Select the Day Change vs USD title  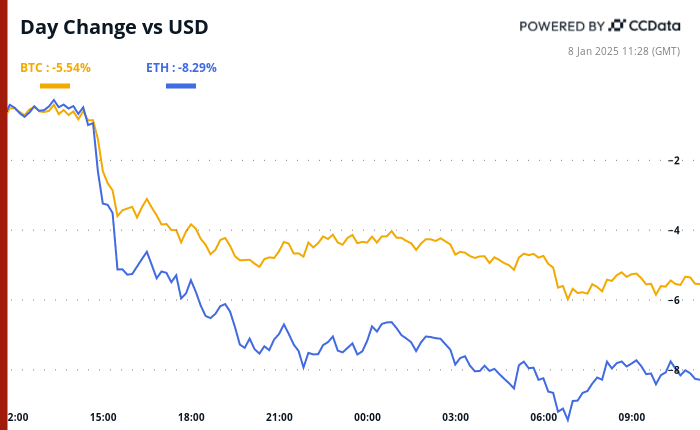tap(115, 27)
